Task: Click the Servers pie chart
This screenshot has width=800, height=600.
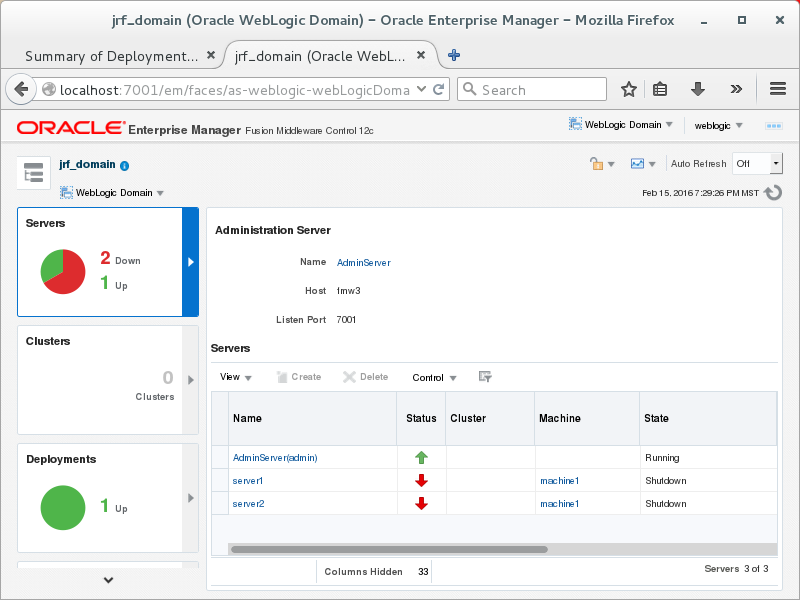Action: pyautogui.click(x=63, y=271)
